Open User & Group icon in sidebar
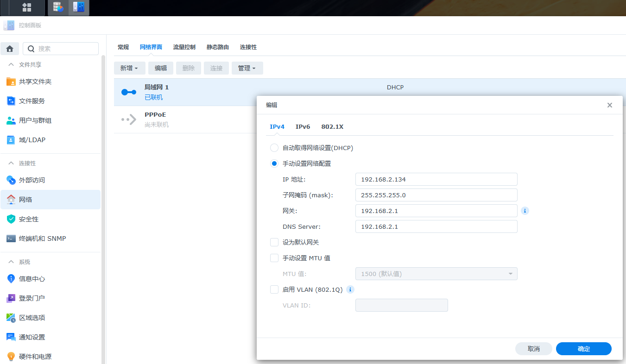This screenshot has width=626, height=364. [11, 120]
